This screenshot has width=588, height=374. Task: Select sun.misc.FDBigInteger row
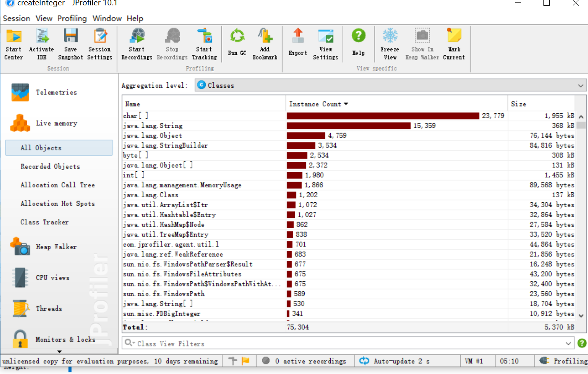pos(349,313)
